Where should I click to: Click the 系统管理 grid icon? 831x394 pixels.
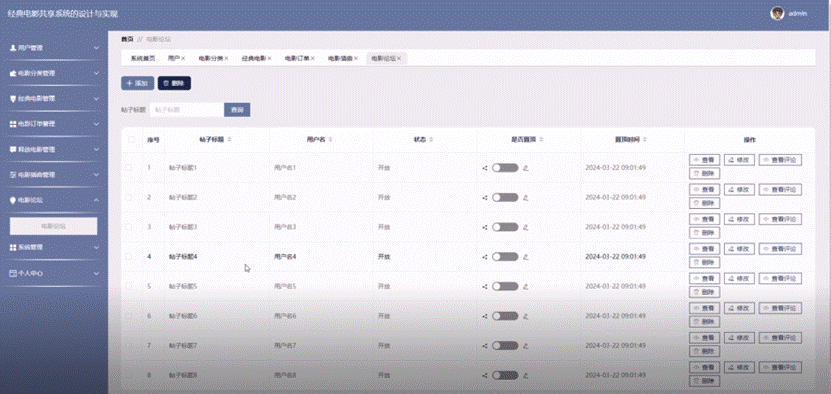coord(13,247)
